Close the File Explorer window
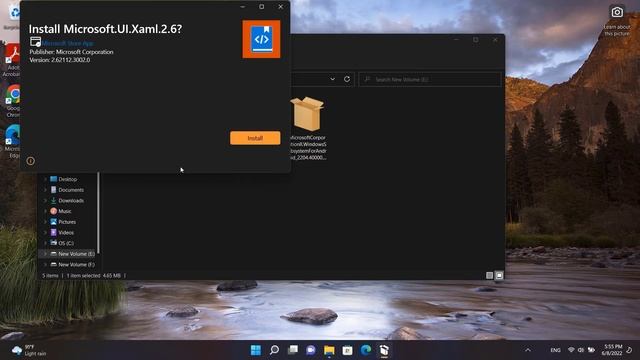The height and width of the screenshot is (360, 640). (495, 40)
